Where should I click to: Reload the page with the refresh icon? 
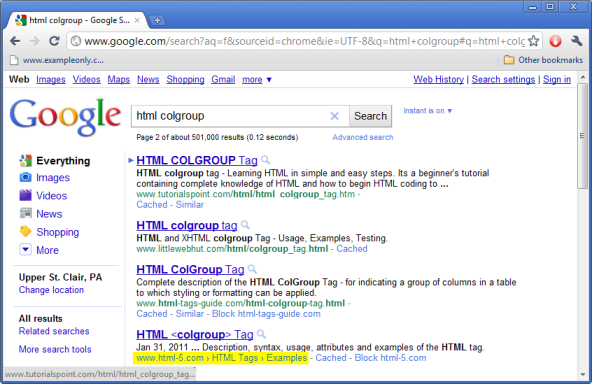54,41
